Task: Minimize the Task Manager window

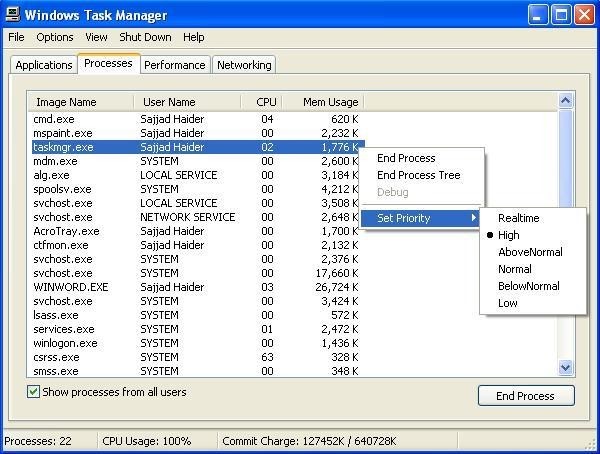Action: 539,15
